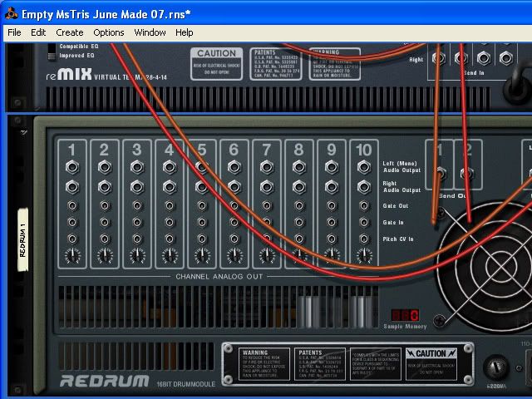Click Redrum channel 3 Right audio output jack

(137, 187)
